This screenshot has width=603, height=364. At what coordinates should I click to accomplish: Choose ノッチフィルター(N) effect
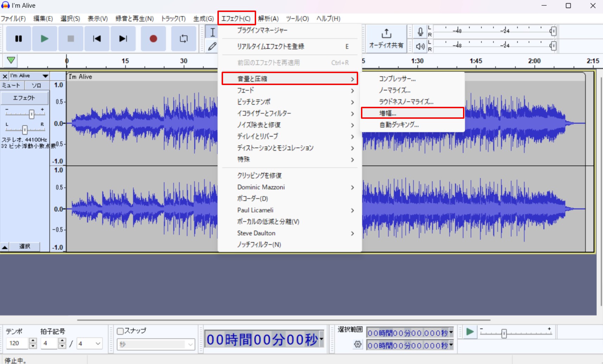click(x=290, y=245)
